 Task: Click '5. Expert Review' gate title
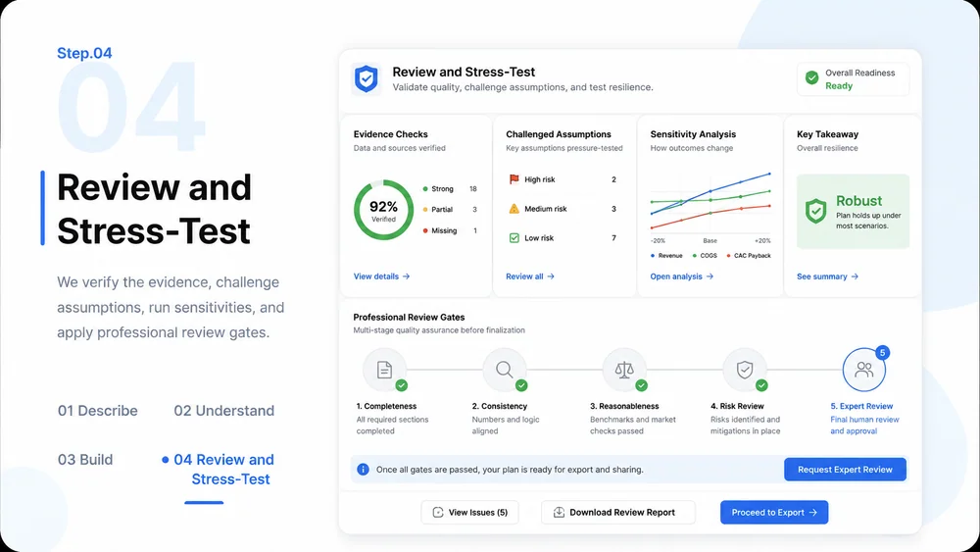tap(861, 406)
